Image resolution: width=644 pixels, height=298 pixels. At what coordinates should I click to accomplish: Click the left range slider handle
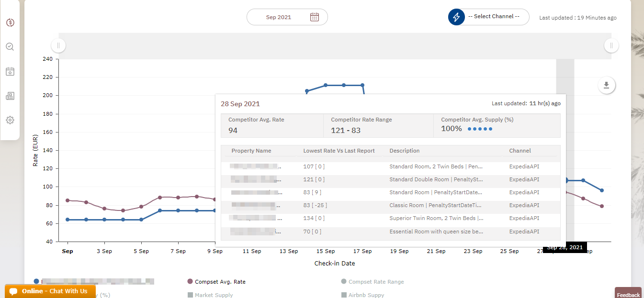[x=58, y=46]
